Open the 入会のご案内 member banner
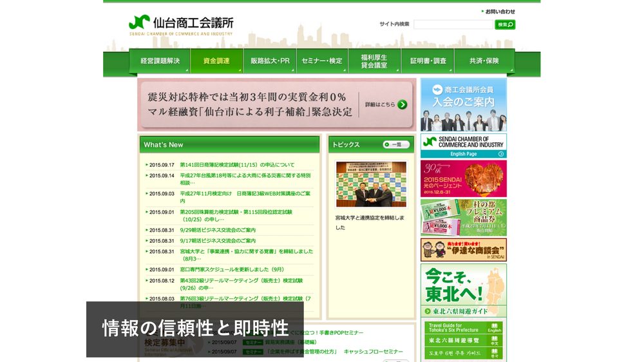The image size is (644, 362). 463,105
